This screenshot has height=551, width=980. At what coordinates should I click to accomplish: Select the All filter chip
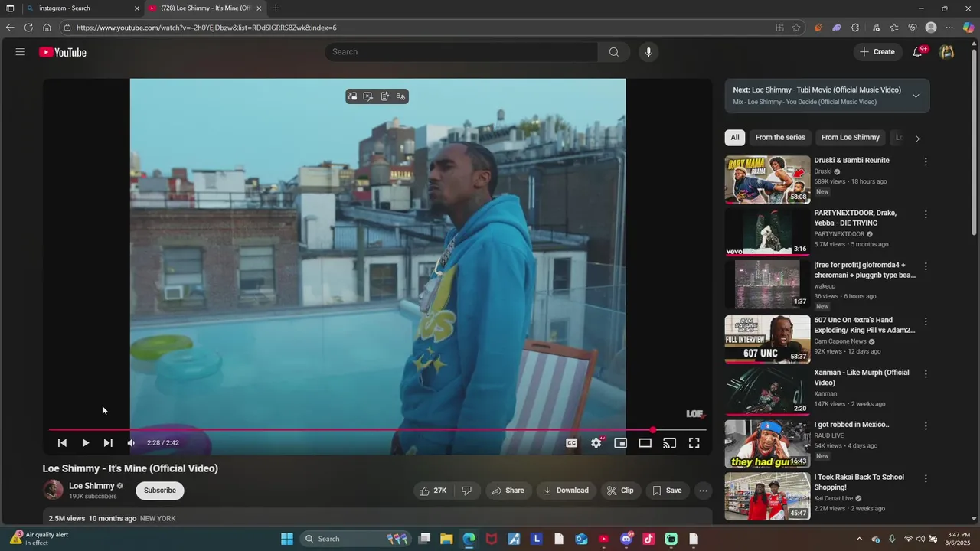[x=735, y=138]
